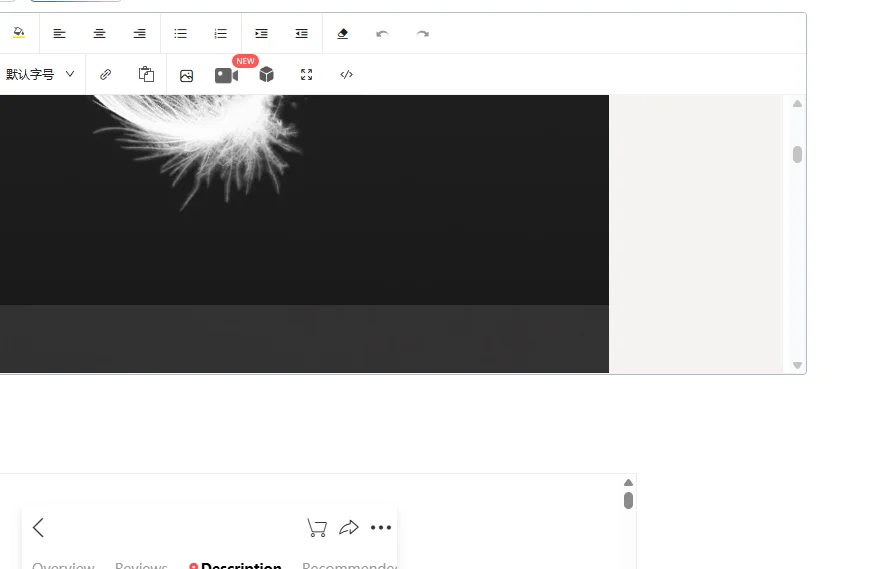This screenshot has height=569, width=891.
Task: Open the 默认字号 font size dropdown
Action: click(40, 74)
